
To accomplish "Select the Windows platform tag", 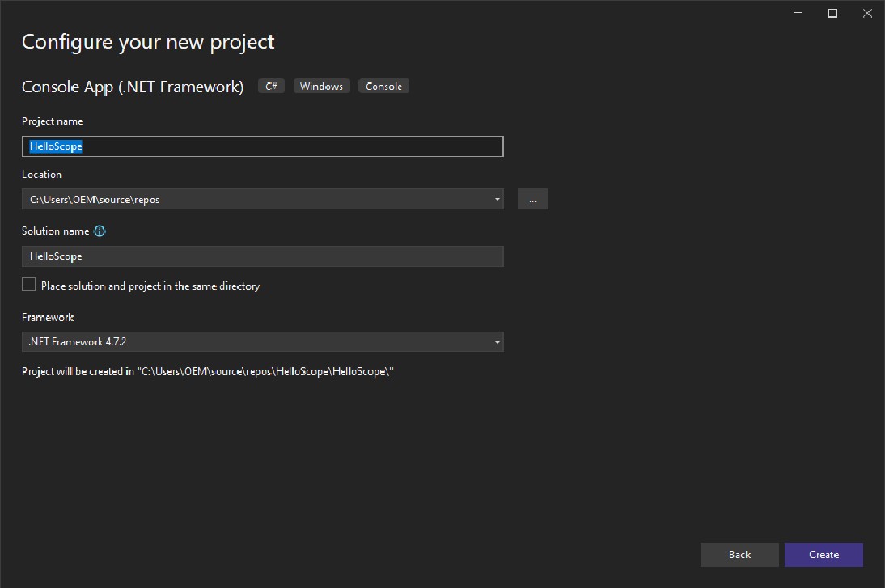I will (x=321, y=86).
